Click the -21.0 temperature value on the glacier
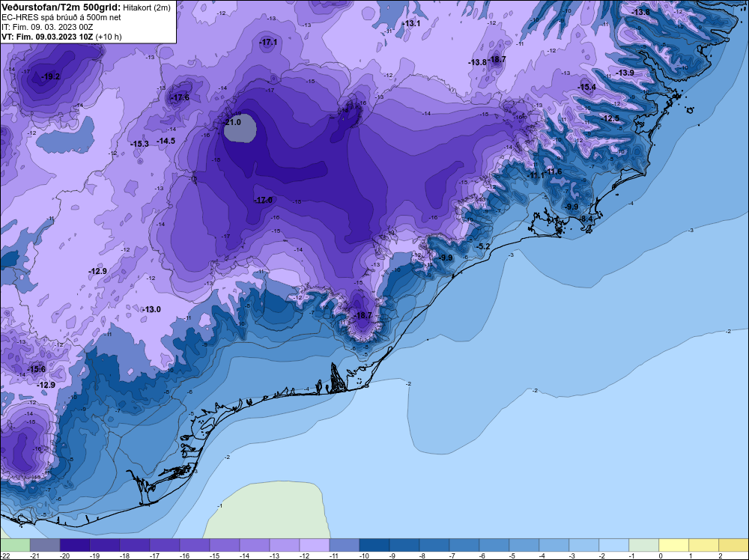This screenshot has width=749, height=560. pos(233,122)
